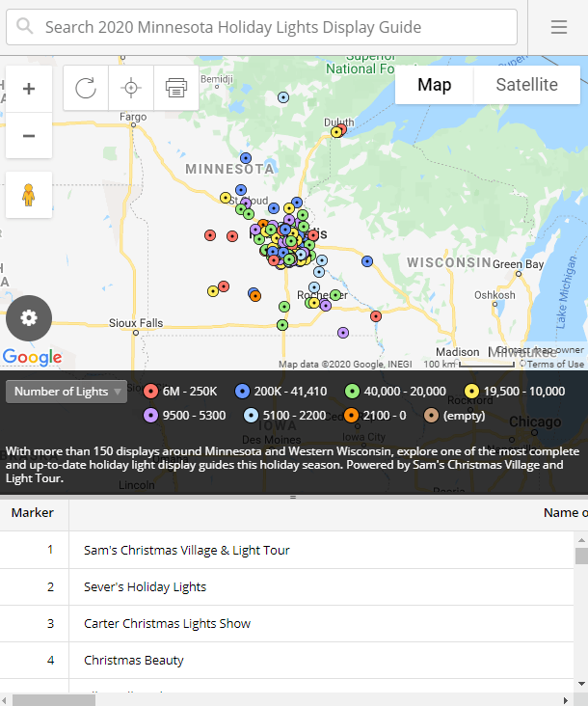The height and width of the screenshot is (706, 588).
Task: Select the Street View pegman icon
Action: coord(29,195)
